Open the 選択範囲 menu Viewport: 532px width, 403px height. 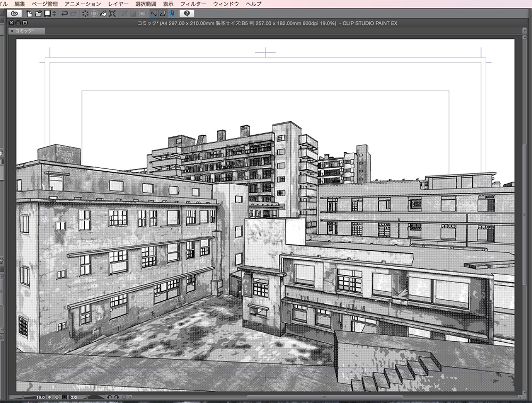click(x=146, y=4)
